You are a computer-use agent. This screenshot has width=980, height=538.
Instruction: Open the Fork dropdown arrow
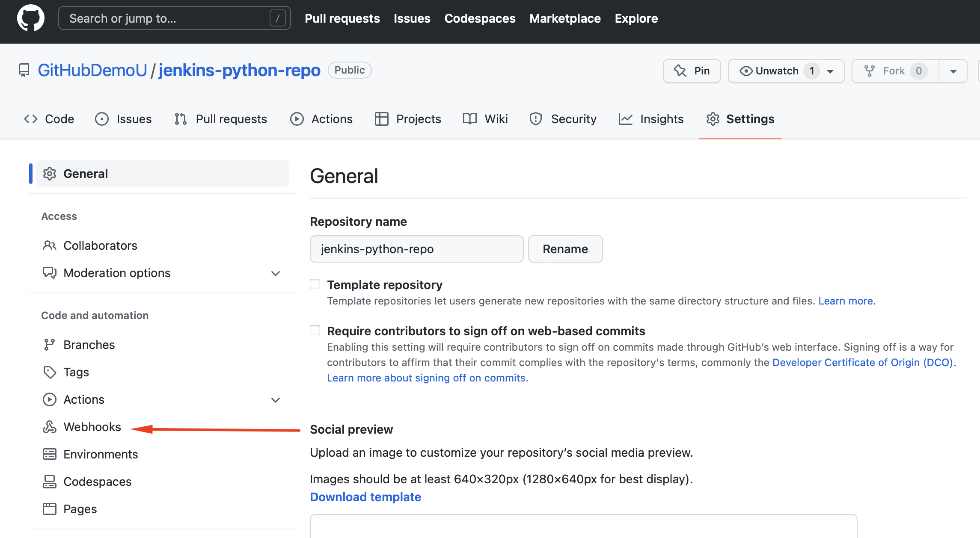953,71
